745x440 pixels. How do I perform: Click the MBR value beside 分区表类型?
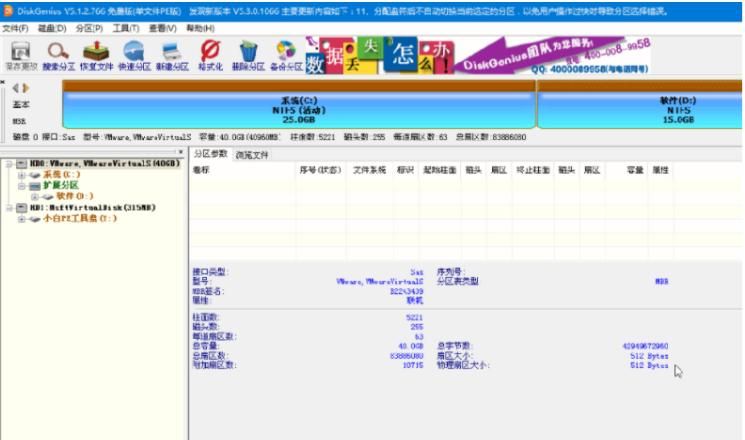tap(661, 281)
